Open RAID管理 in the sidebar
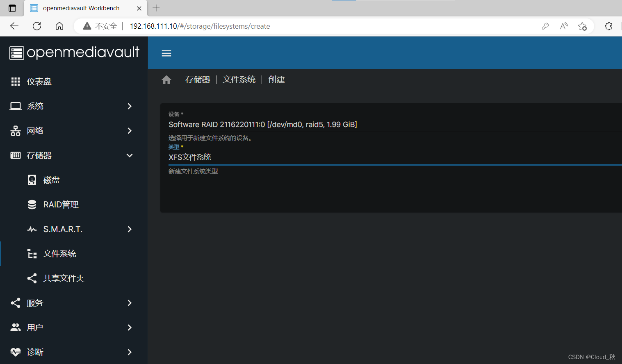The width and height of the screenshot is (622, 364). (74, 205)
